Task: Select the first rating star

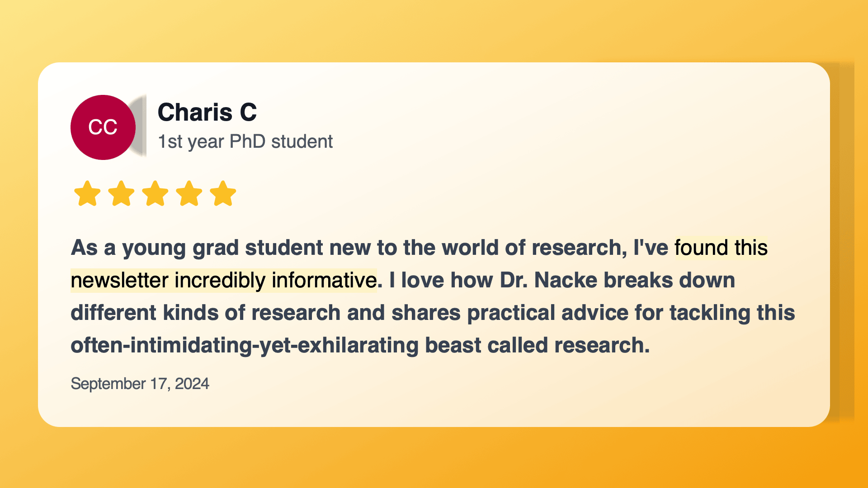Action: pyautogui.click(x=87, y=193)
